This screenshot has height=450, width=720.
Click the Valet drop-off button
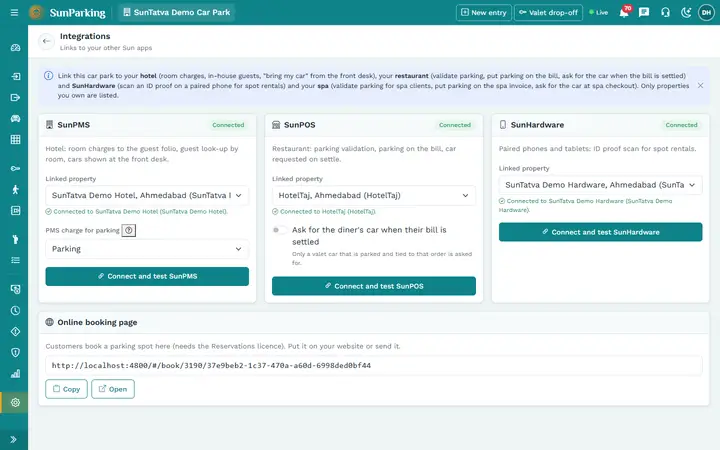(x=548, y=12)
